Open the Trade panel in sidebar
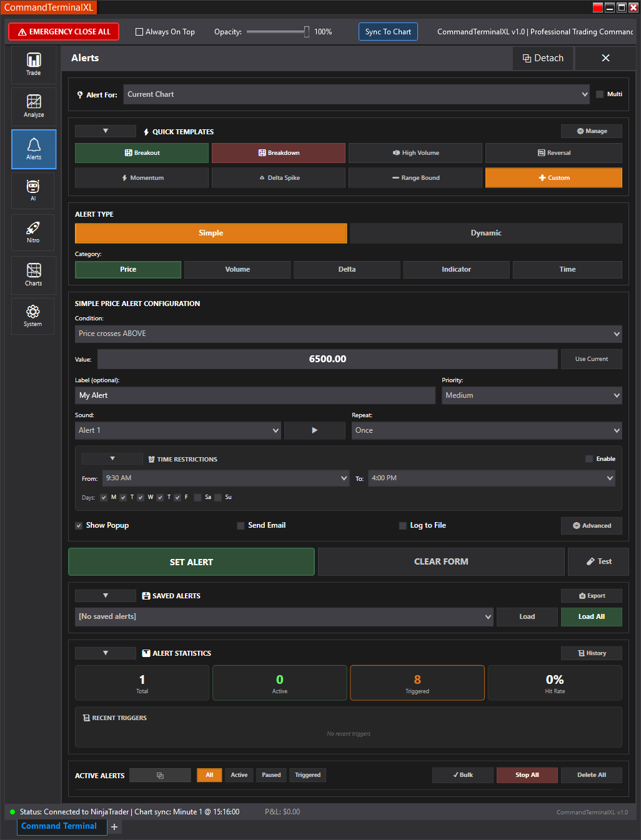Image resolution: width=641 pixels, height=840 pixels. [x=34, y=64]
